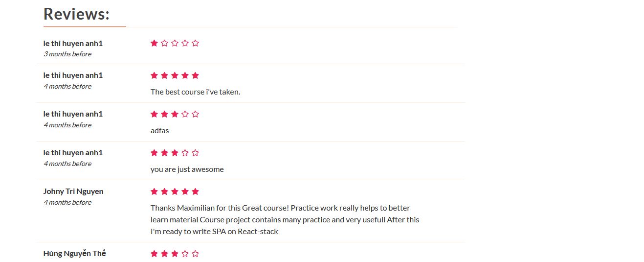Open reviewer name Johny Tri Nguyen

(73, 191)
